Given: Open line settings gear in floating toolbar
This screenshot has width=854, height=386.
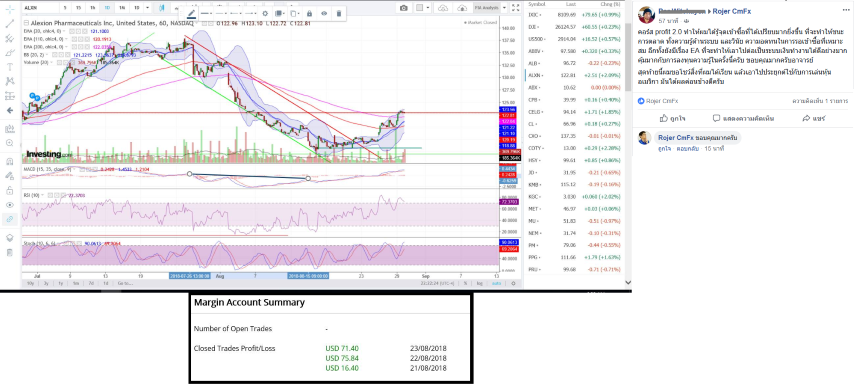Looking at the screenshot, I should point(265,13).
